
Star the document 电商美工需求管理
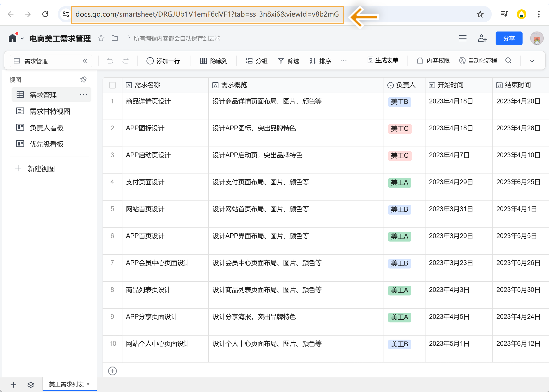coord(101,38)
